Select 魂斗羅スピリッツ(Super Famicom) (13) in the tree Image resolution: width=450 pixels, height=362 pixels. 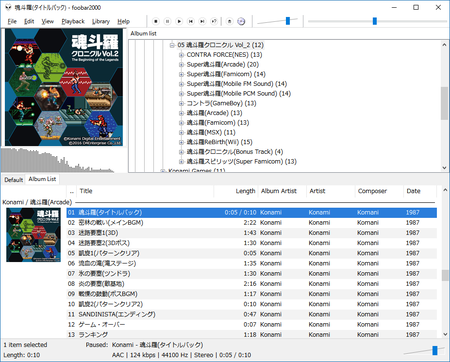point(241,161)
